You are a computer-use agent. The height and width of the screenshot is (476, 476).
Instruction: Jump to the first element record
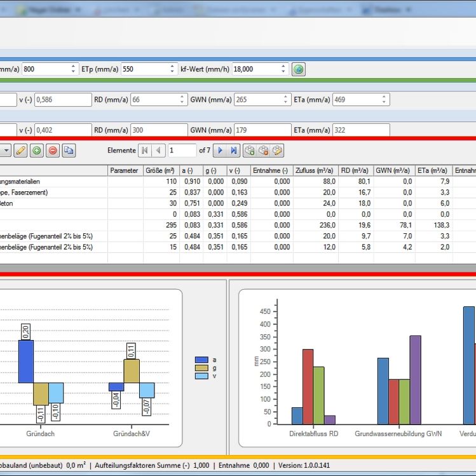tap(144, 151)
